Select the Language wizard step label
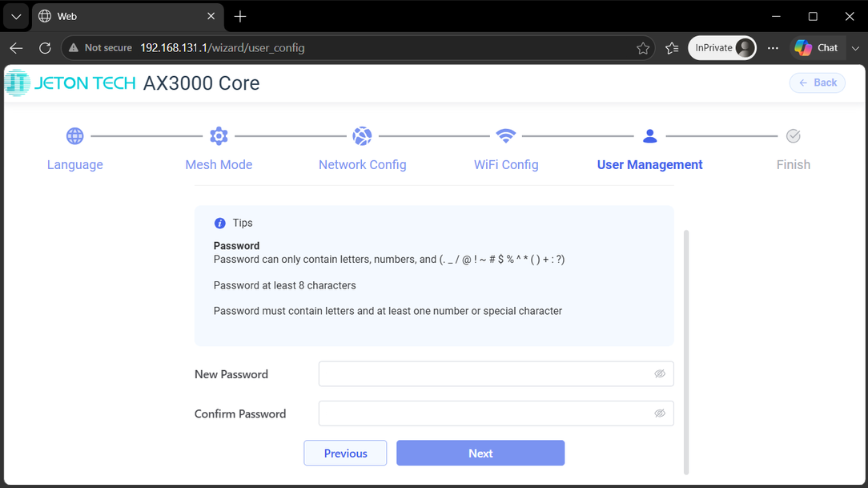Viewport: 868px width, 488px height. click(x=74, y=164)
